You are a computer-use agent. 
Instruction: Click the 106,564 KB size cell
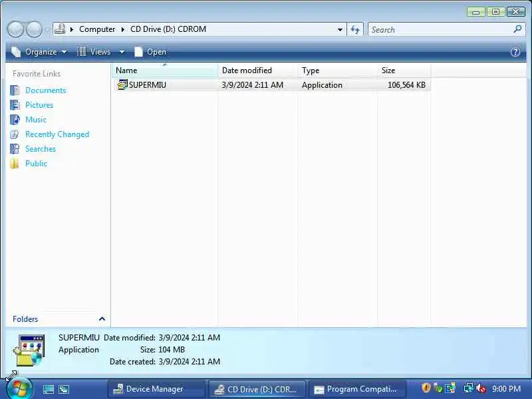(406, 85)
